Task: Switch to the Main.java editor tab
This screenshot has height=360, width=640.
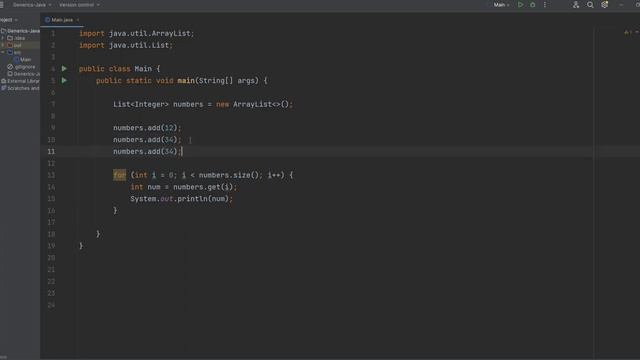Action: pos(62,20)
